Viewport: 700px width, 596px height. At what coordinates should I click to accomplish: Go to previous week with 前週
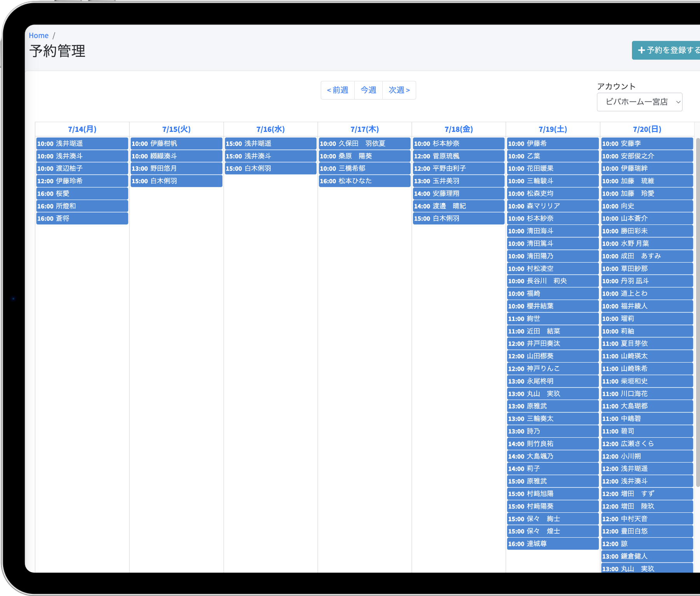[338, 90]
